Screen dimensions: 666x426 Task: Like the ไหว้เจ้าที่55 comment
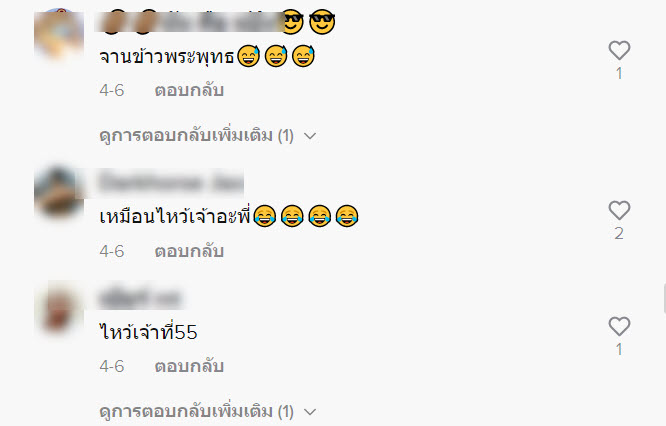pyautogui.click(x=619, y=326)
